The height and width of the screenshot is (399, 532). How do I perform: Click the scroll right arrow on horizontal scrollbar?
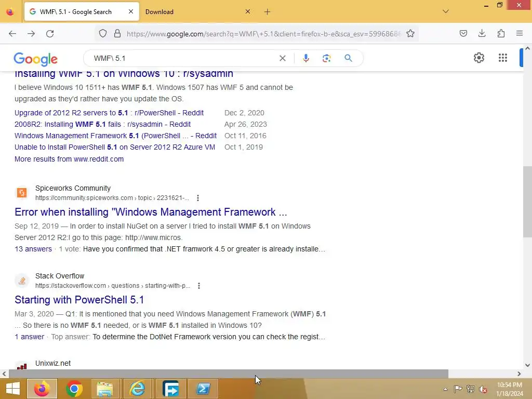pyautogui.click(x=519, y=374)
